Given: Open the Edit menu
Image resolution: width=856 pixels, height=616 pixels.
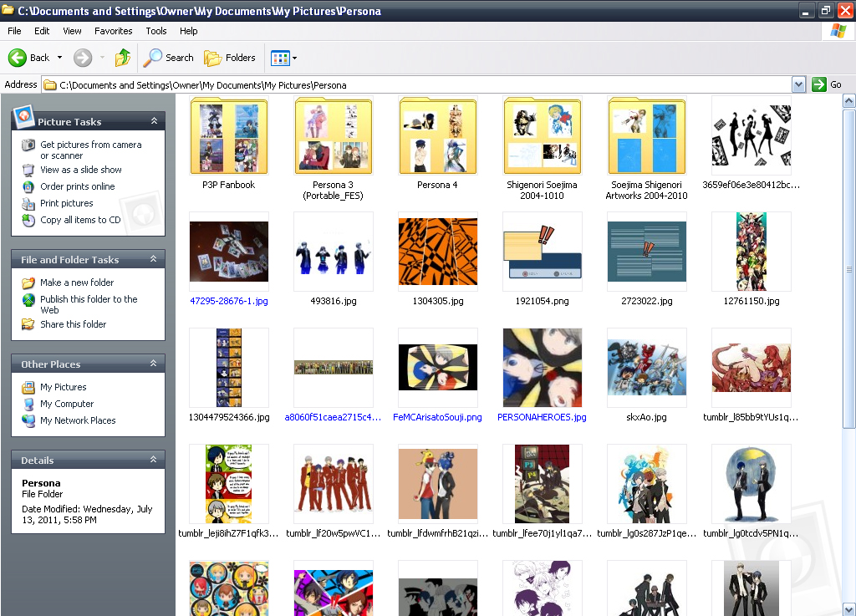Looking at the screenshot, I should (42, 31).
